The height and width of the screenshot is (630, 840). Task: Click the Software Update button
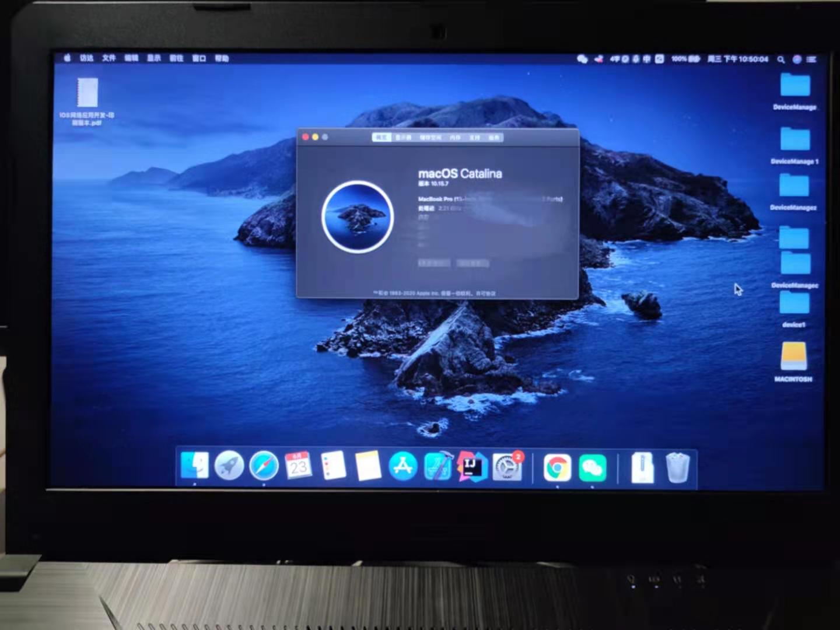click(473, 263)
